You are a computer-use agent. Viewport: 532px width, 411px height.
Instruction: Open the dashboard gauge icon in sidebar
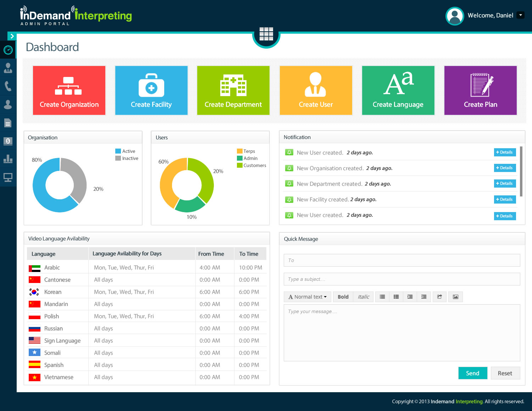click(x=8, y=50)
